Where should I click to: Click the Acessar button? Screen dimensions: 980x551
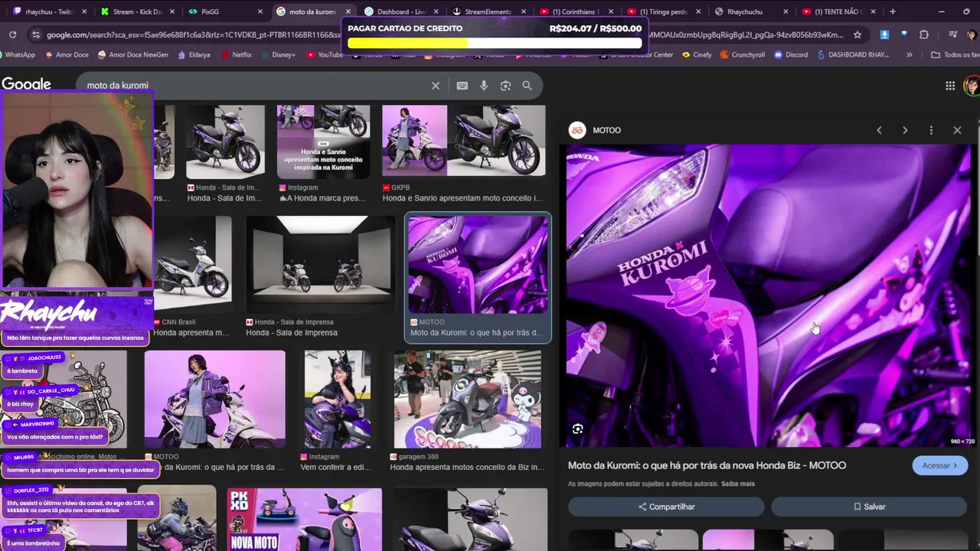click(939, 465)
